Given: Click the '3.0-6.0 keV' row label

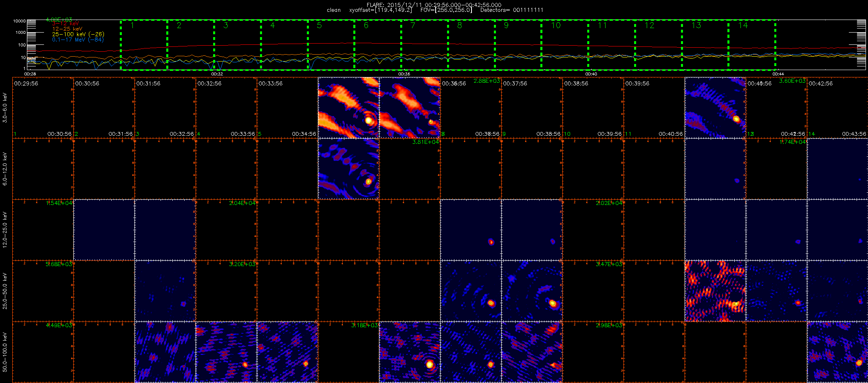Looking at the screenshot, I should pyautogui.click(x=5, y=108).
